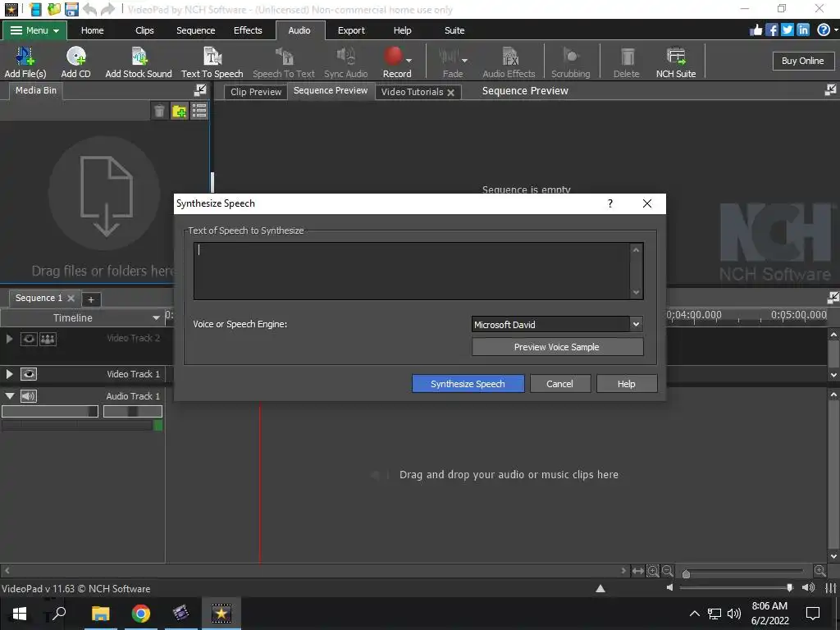840x630 pixels.
Task: Click the Delete toolbar icon
Action: pos(626,62)
